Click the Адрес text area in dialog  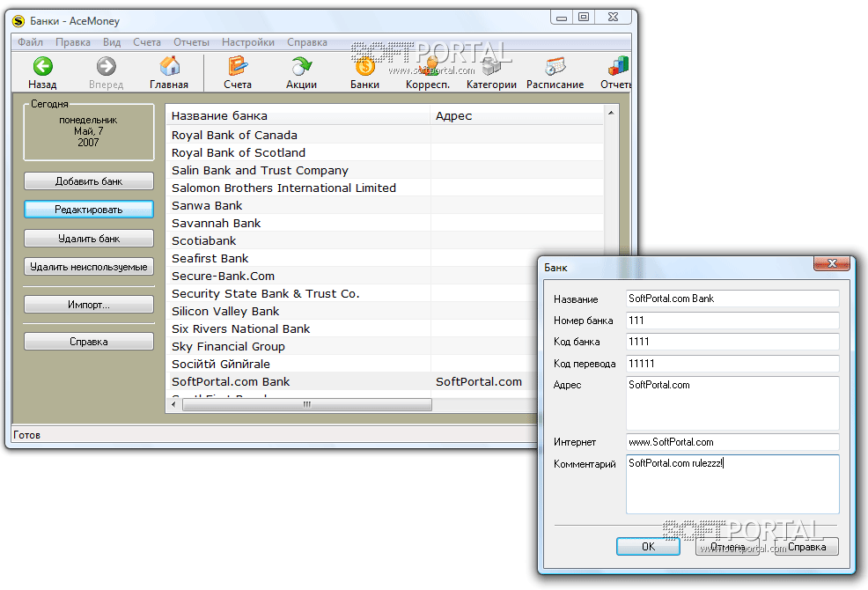pos(733,403)
